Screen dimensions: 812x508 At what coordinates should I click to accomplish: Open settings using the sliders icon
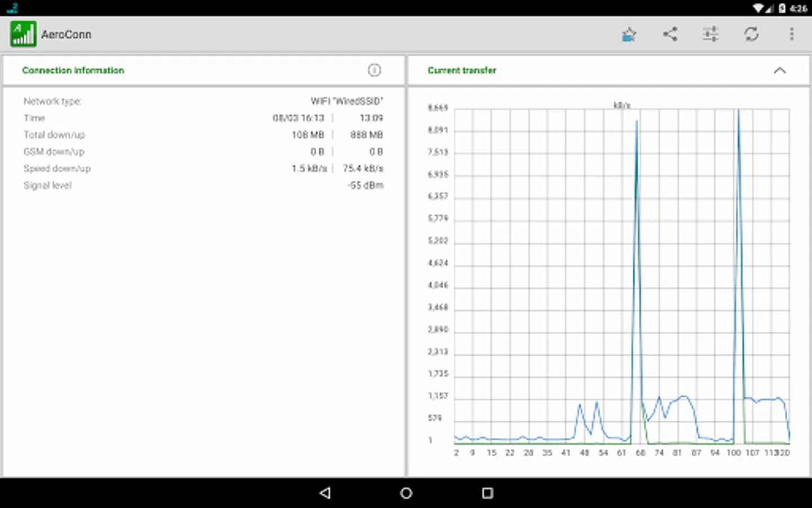pyautogui.click(x=710, y=34)
